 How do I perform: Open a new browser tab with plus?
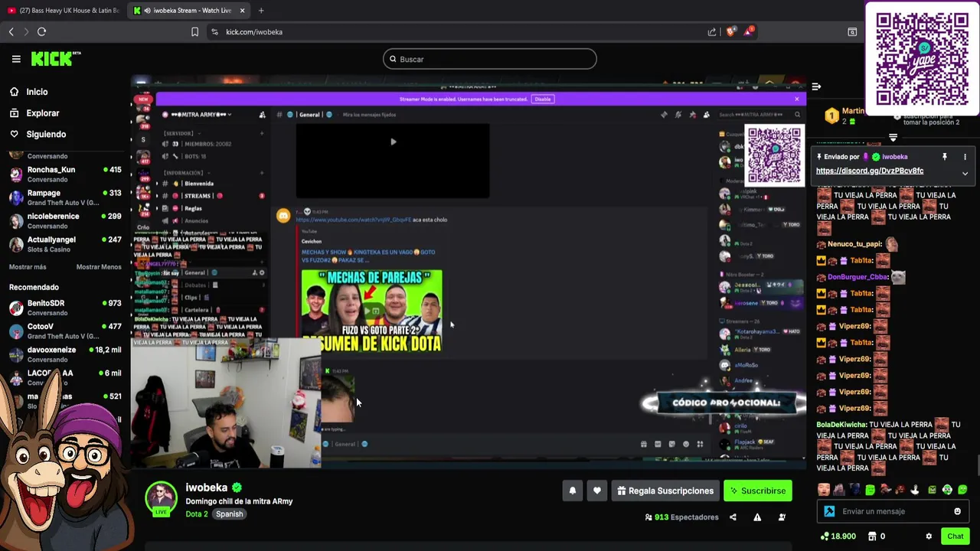tap(261, 11)
